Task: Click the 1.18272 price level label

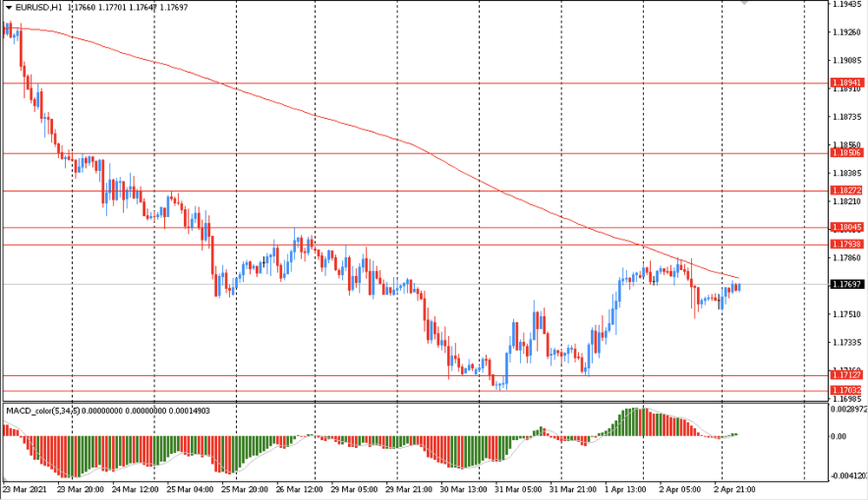Action: [x=847, y=190]
